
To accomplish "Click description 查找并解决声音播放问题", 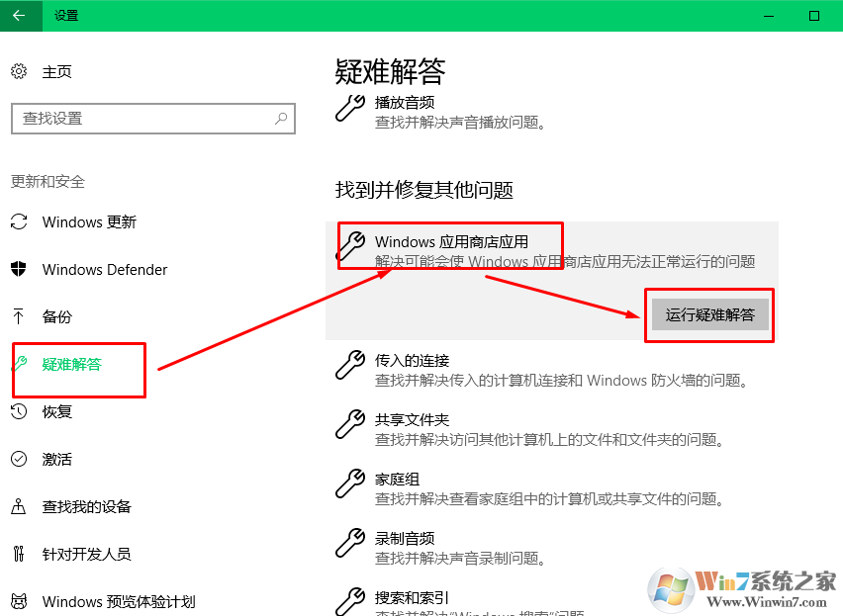I will tap(460, 123).
